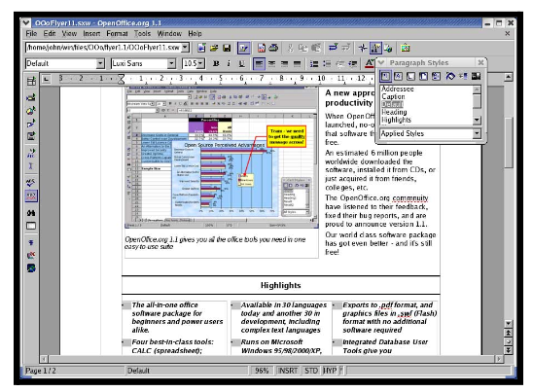Click New Style from Selection icon
Viewport: 533px width, 392px height.
463,76
